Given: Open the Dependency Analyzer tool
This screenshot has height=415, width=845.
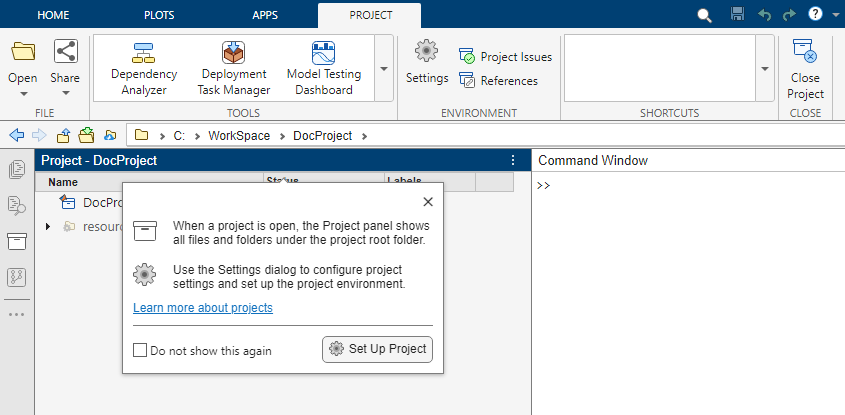Looking at the screenshot, I should (144, 68).
